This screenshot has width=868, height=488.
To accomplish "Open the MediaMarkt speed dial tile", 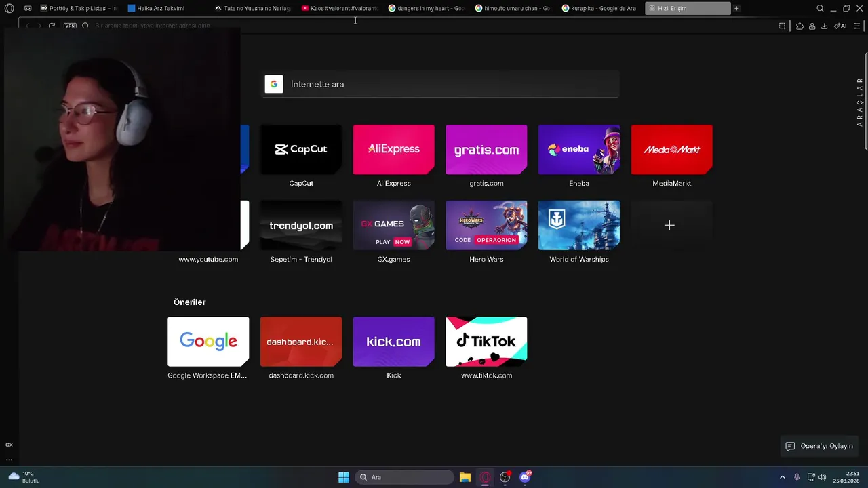I will (x=672, y=149).
